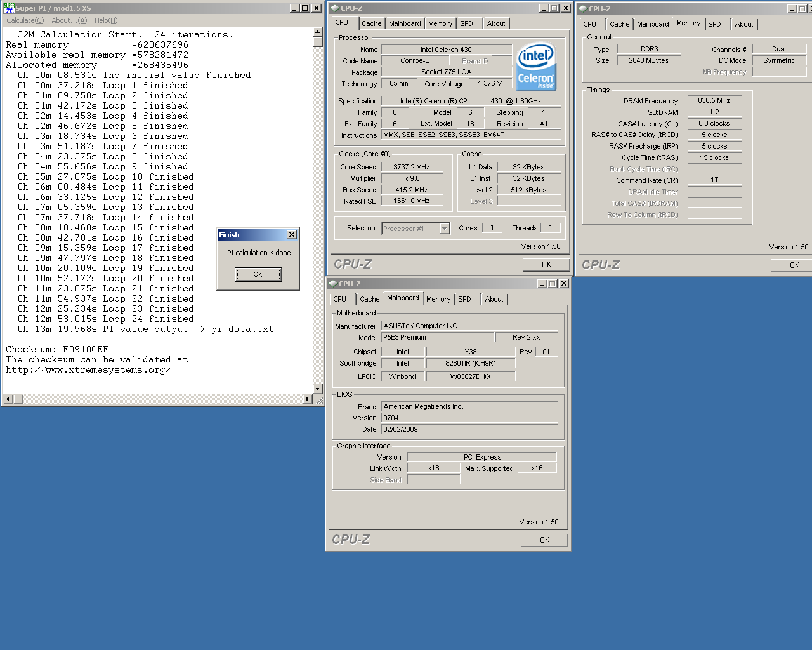Screen dimensions: 812x650
Task: Click the CAS# Latency 6.0 clocks field
Action: click(x=714, y=123)
